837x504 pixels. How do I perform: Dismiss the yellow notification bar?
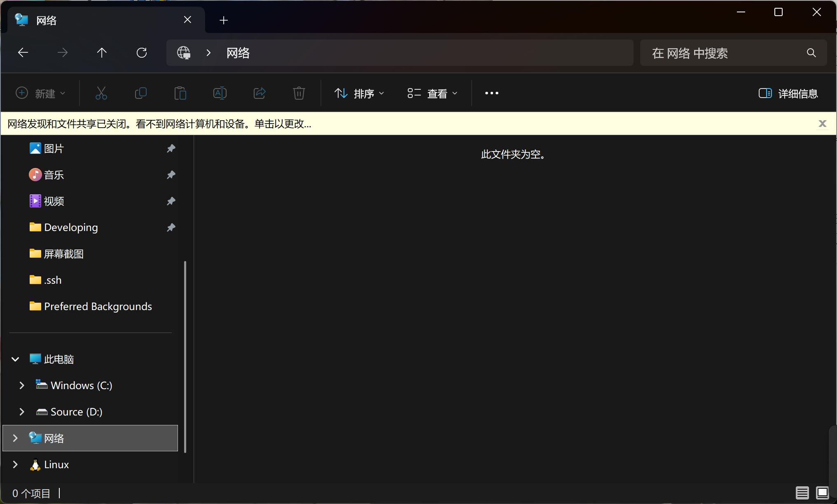[x=823, y=124]
